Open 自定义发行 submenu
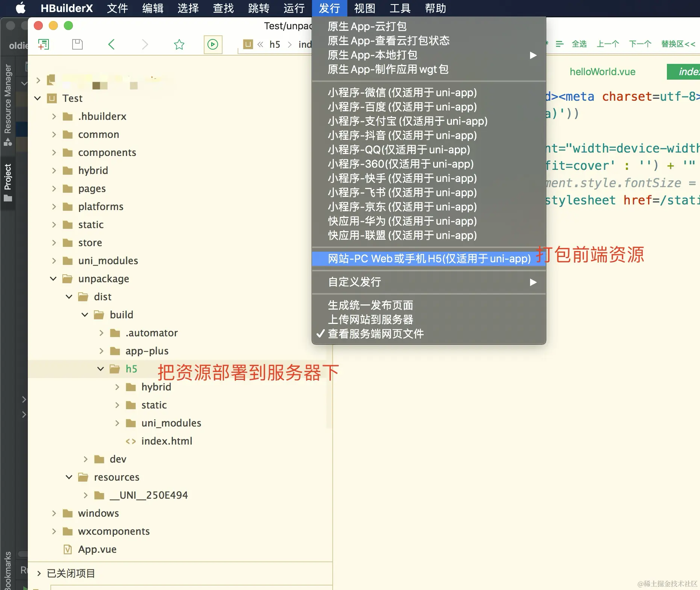This screenshot has height=590, width=700. click(429, 282)
